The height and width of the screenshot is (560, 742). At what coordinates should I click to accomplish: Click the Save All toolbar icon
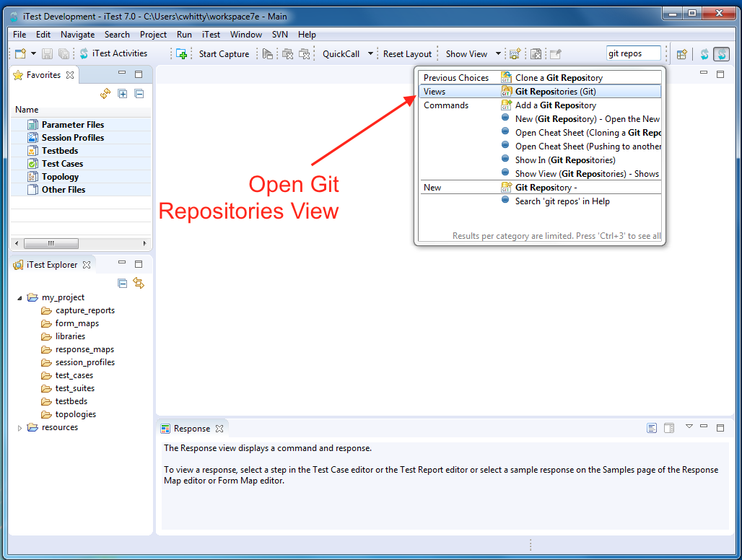(x=64, y=54)
